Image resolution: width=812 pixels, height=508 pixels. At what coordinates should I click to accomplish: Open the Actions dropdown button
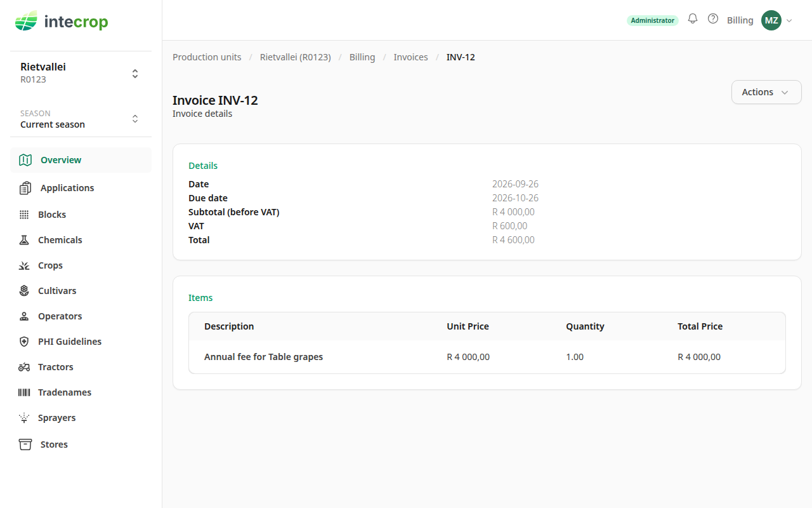[x=766, y=92]
